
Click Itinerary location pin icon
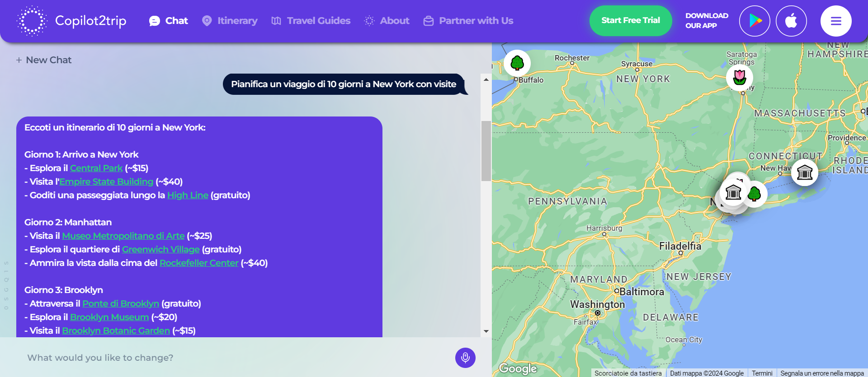click(207, 21)
